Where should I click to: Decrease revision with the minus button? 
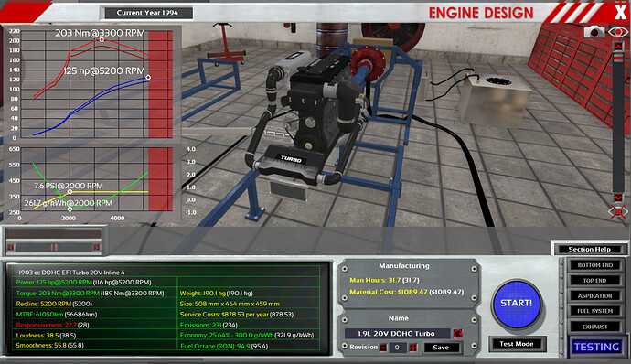click(x=383, y=348)
